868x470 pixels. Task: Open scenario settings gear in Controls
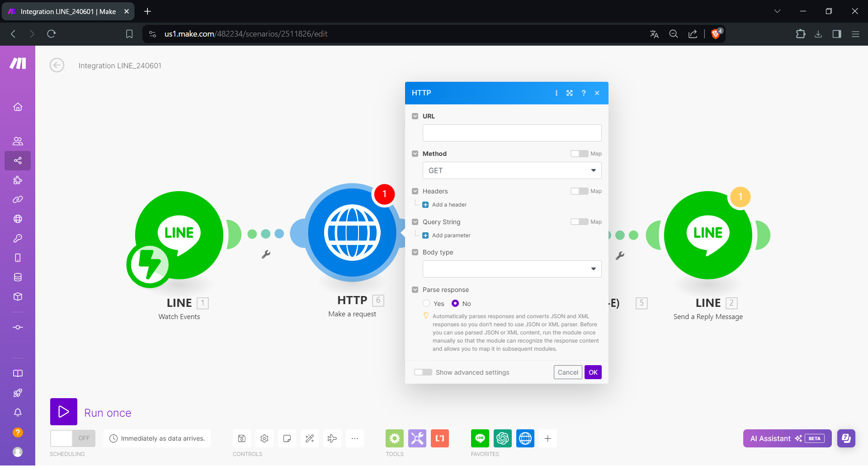(x=264, y=438)
